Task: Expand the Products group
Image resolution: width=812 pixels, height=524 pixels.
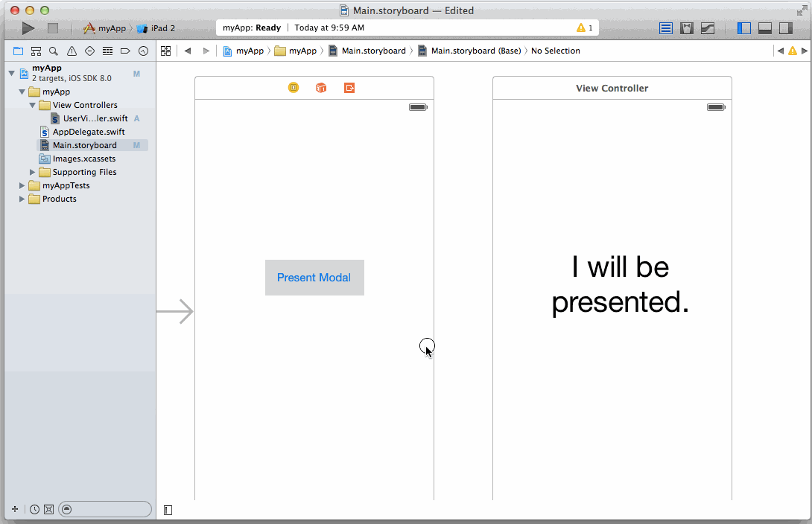Action: pos(22,199)
